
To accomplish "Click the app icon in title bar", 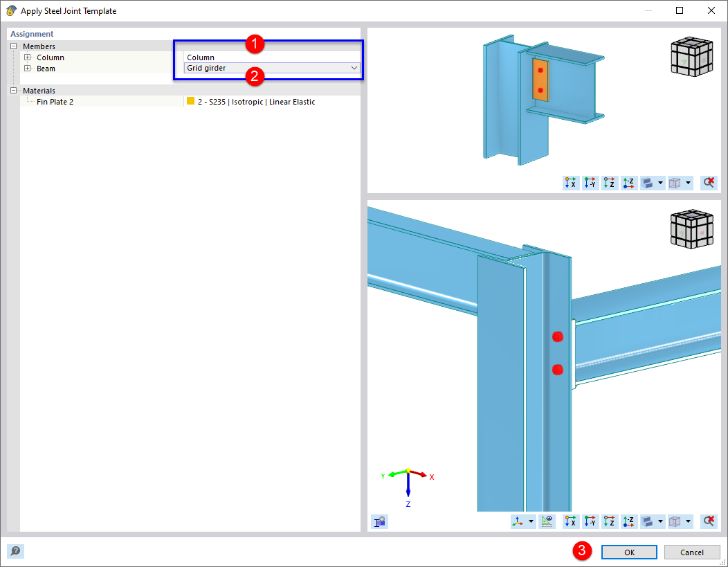I will pyautogui.click(x=11, y=10).
